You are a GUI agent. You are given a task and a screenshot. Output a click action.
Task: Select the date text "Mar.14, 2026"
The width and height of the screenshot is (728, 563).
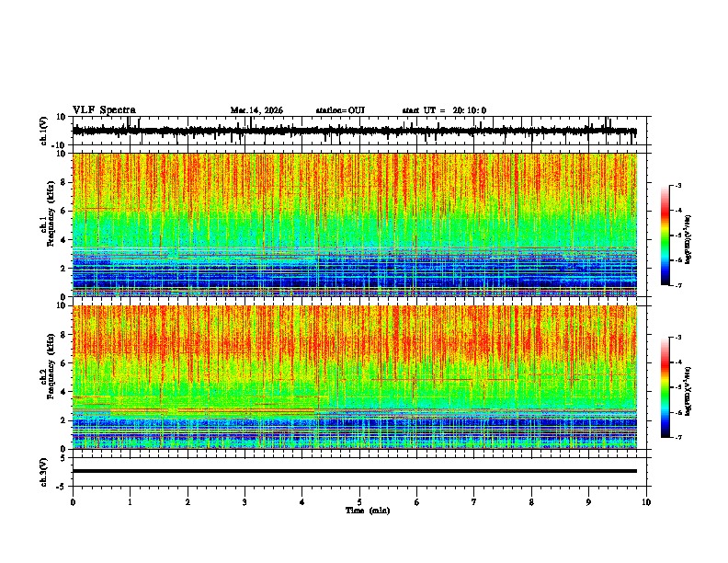[256, 110]
